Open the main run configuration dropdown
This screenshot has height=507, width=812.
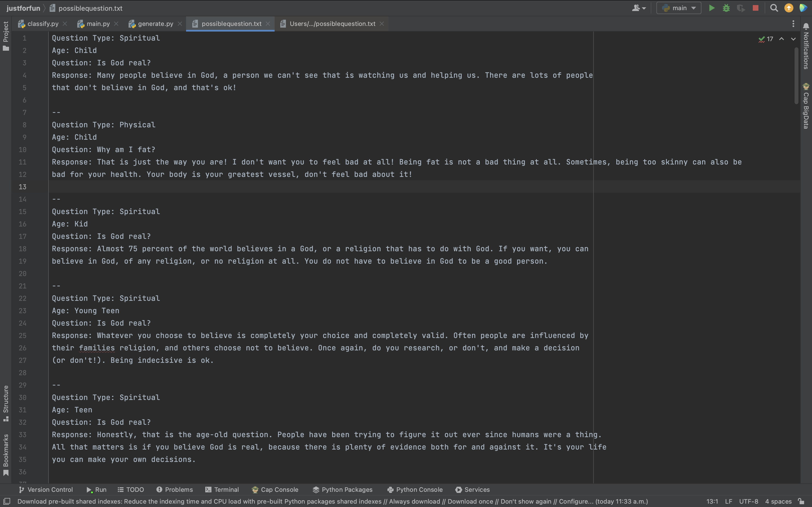[x=678, y=8]
